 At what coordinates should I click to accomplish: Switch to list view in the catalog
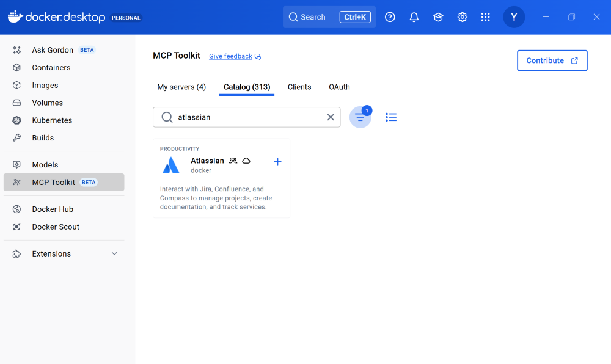391,117
